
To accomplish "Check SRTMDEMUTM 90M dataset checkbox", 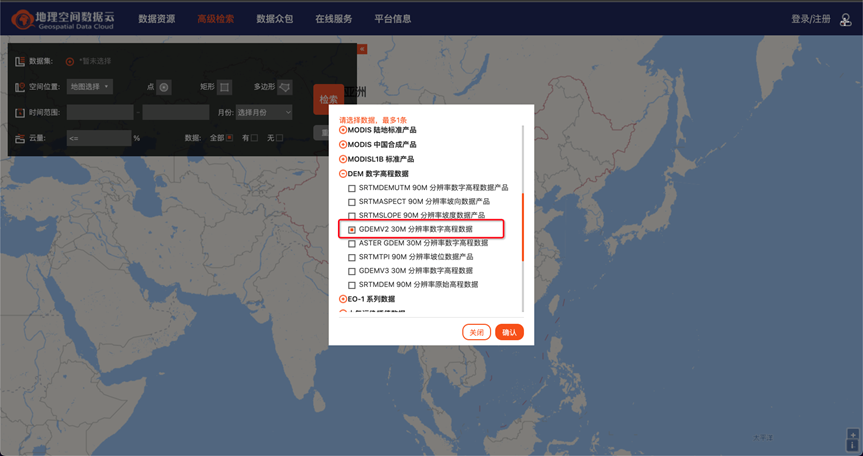I will (352, 188).
